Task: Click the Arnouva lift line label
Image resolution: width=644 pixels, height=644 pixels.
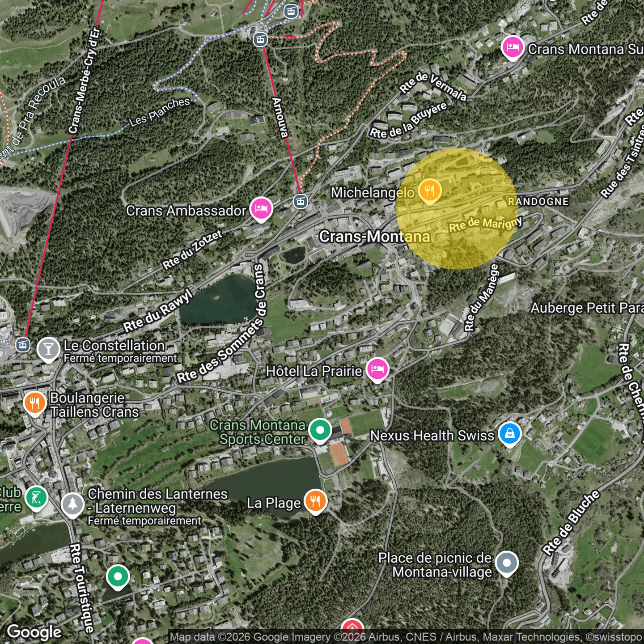Action: click(280, 118)
